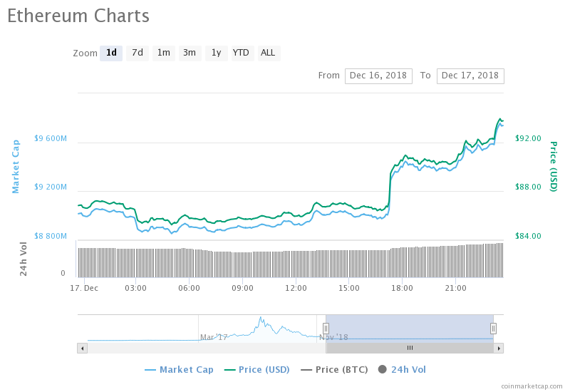Click the 18:00 time label
Screen dimensions: 570x392
click(x=402, y=288)
